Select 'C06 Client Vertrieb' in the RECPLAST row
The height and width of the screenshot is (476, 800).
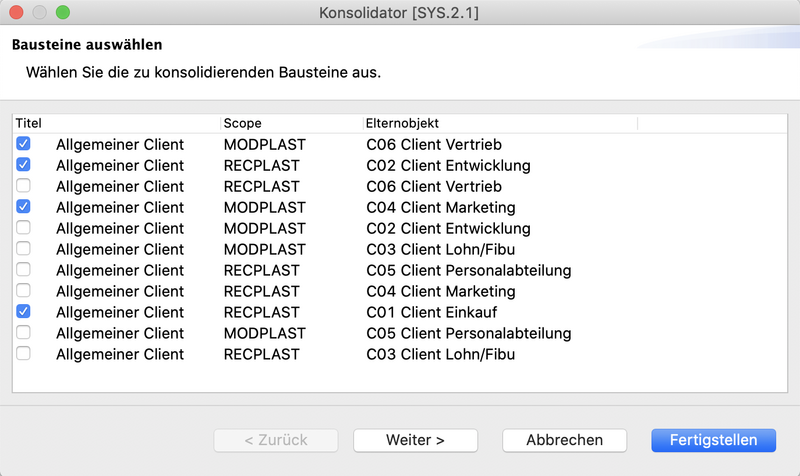(434, 186)
